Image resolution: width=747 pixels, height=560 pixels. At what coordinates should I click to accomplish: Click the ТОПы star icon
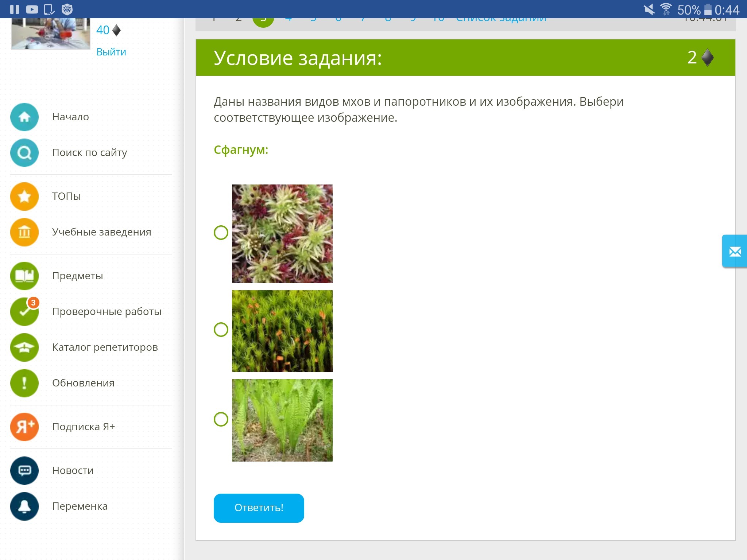click(x=24, y=197)
